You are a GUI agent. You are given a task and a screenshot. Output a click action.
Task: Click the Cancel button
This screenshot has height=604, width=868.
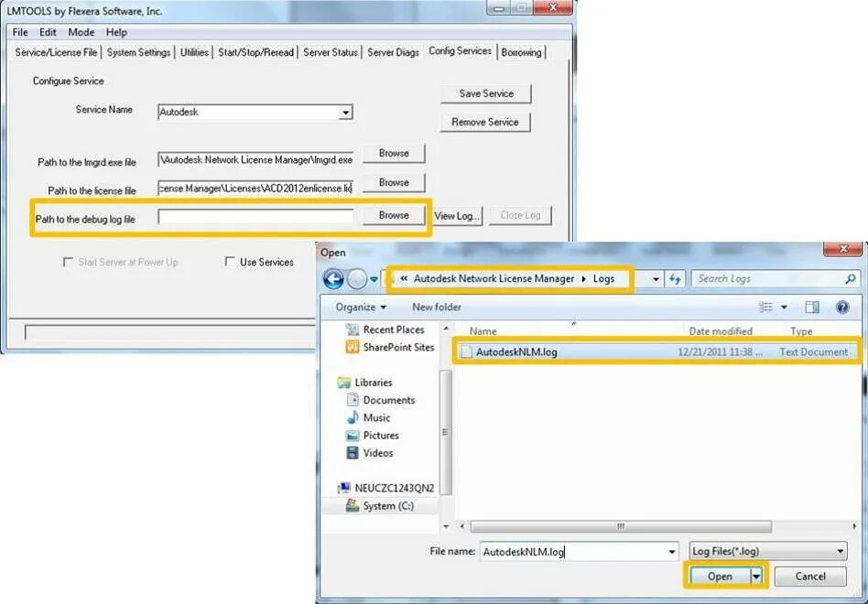coord(810,577)
